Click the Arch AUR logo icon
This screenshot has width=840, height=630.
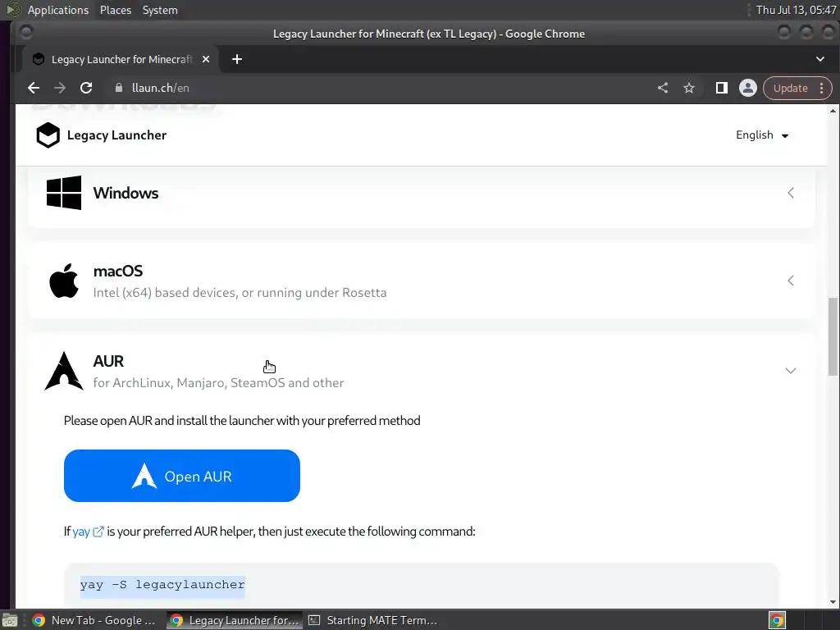click(64, 371)
